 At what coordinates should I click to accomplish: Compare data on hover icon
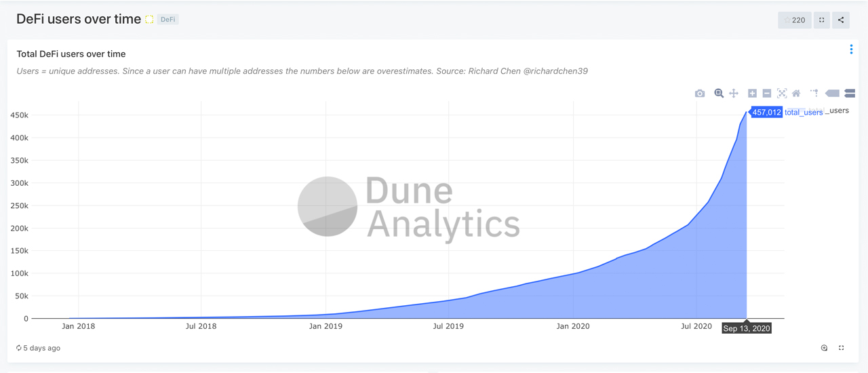pos(850,94)
